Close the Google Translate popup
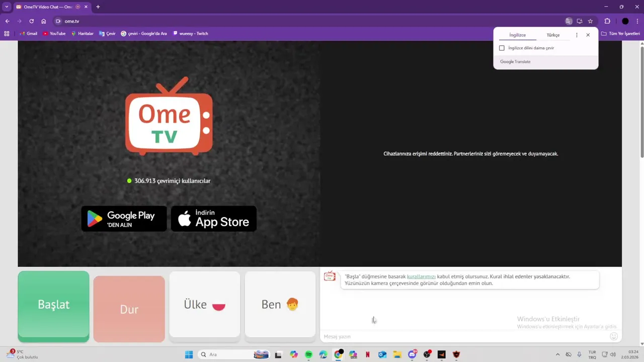This screenshot has width=644, height=362. tap(588, 35)
